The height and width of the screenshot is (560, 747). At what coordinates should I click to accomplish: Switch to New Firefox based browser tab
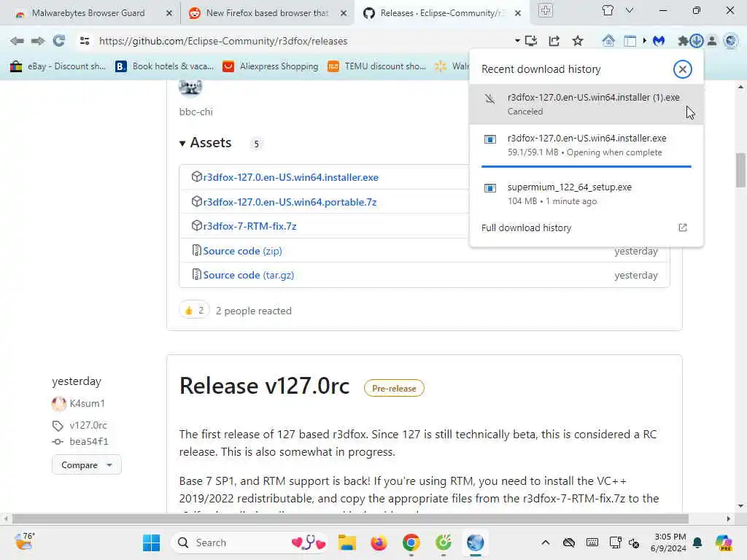(267, 13)
